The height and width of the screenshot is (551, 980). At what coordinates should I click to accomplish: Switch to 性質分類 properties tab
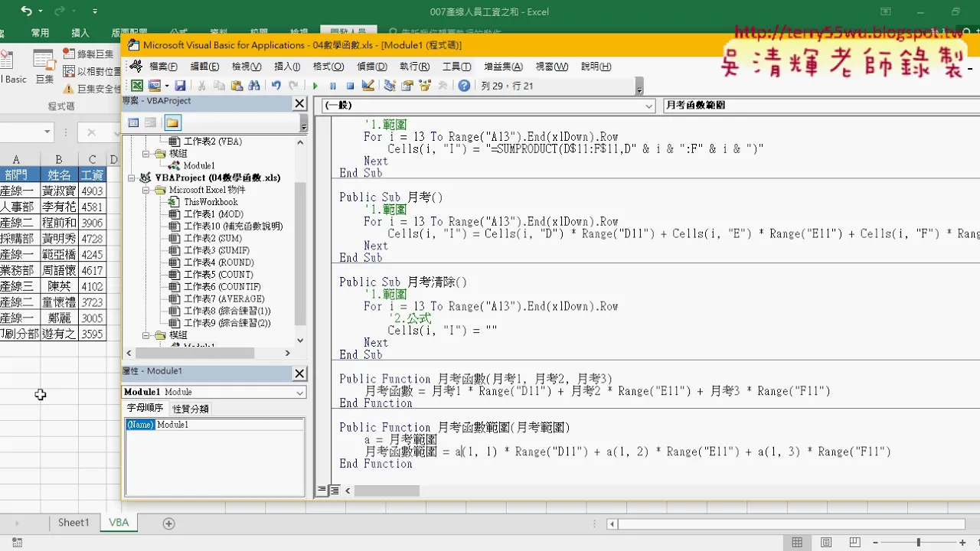click(191, 409)
